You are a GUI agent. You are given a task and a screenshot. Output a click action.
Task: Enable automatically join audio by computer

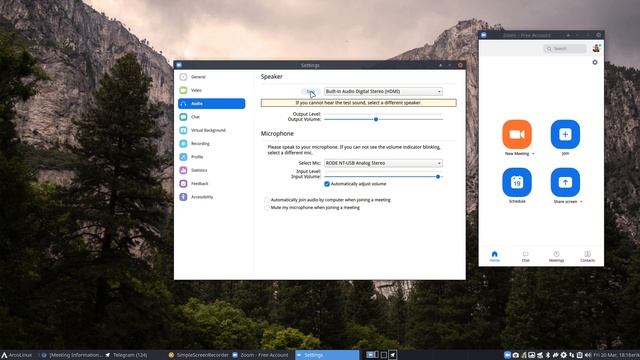(267, 200)
